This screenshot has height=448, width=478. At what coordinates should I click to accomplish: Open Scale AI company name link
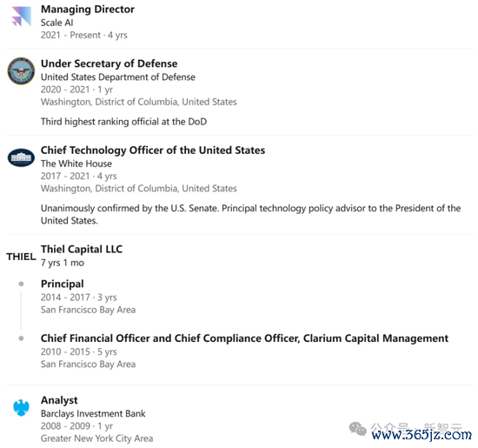click(x=57, y=23)
